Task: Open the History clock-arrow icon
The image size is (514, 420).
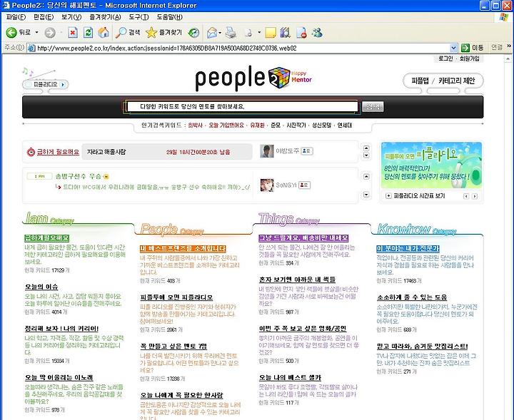Action: pos(193,32)
